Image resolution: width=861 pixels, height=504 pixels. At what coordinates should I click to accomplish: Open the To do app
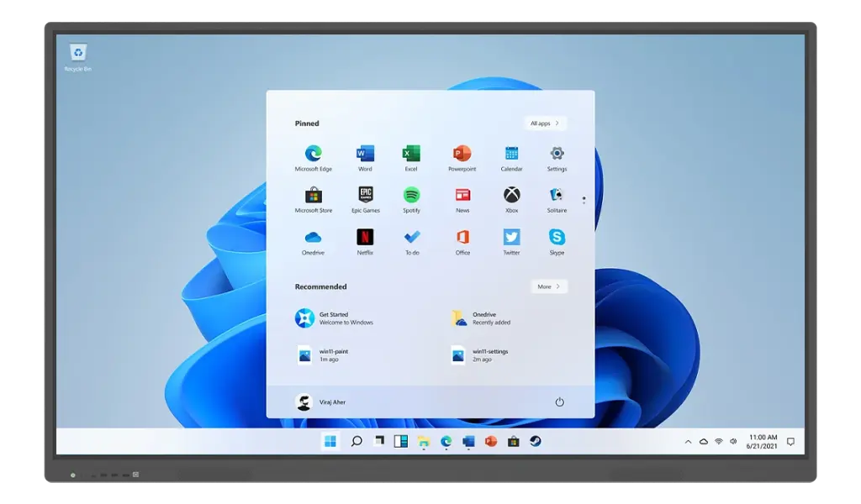pyautogui.click(x=412, y=242)
